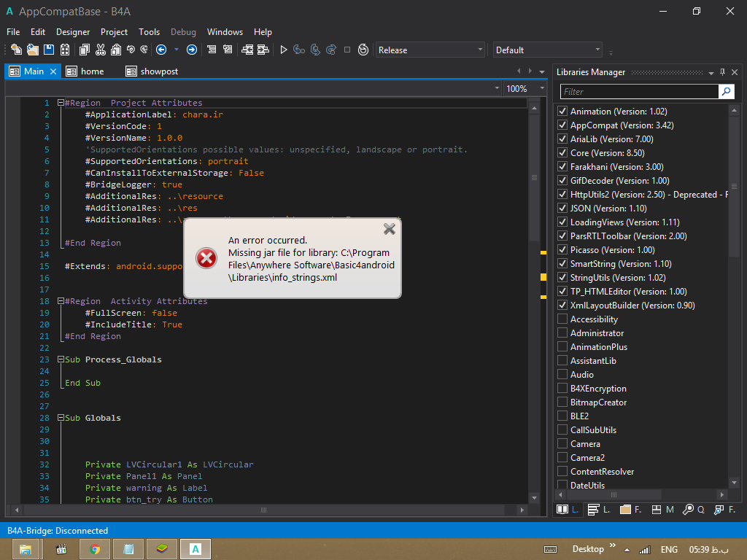Click the Undo icon in toolbar

pos(131,50)
